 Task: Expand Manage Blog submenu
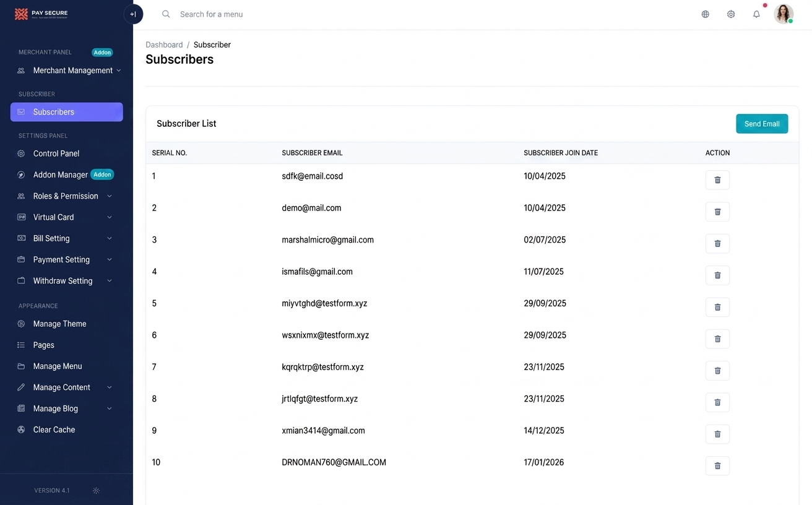coord(66,408)
